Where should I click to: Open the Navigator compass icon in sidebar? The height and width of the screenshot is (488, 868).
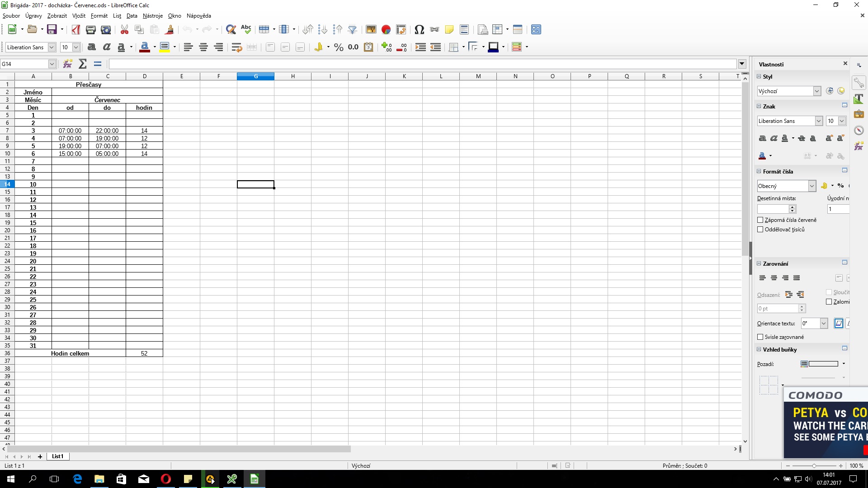point(859,131)
